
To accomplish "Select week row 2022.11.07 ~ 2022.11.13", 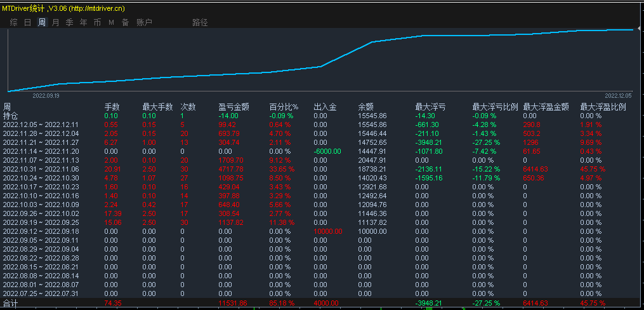I will [41, 160].
